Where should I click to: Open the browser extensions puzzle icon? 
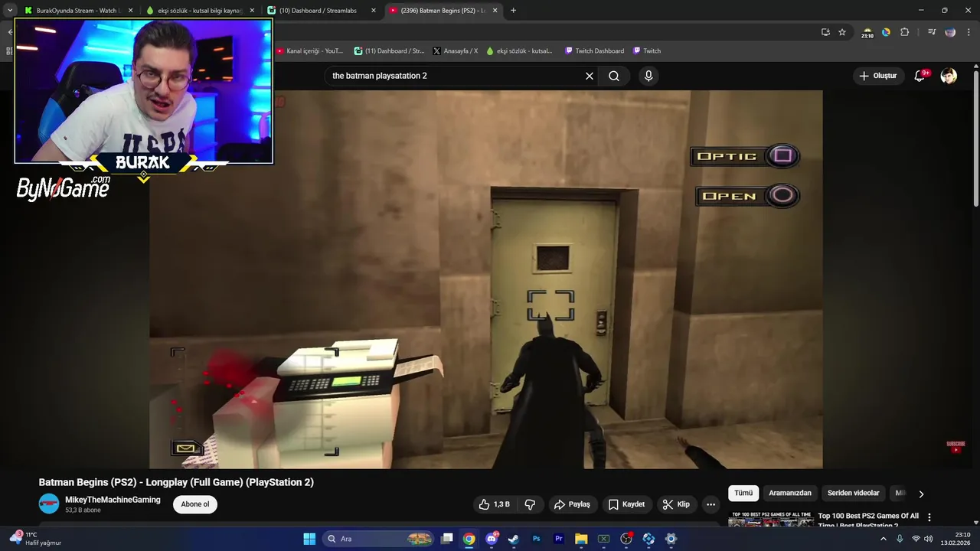point(905,32)
